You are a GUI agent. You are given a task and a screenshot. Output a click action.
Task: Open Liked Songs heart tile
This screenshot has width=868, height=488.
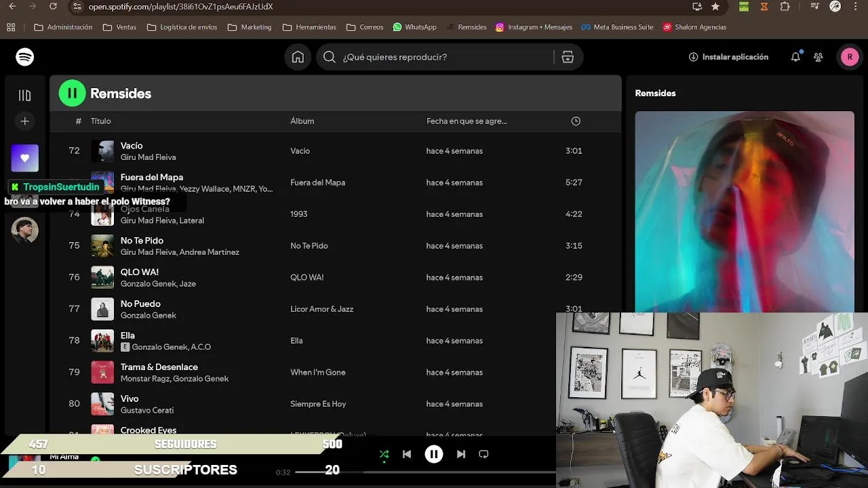[25, 158]
